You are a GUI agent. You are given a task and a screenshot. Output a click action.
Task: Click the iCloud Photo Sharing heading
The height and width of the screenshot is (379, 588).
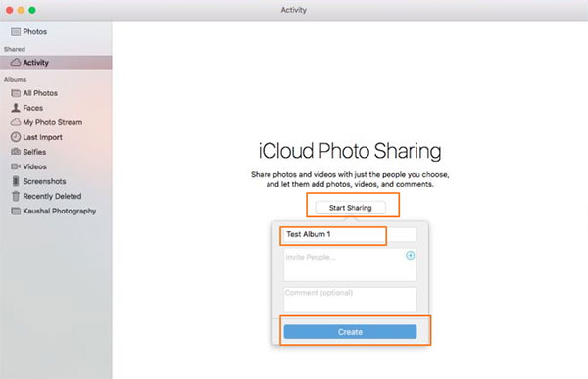pyautogui.click(x=350, y=151)
